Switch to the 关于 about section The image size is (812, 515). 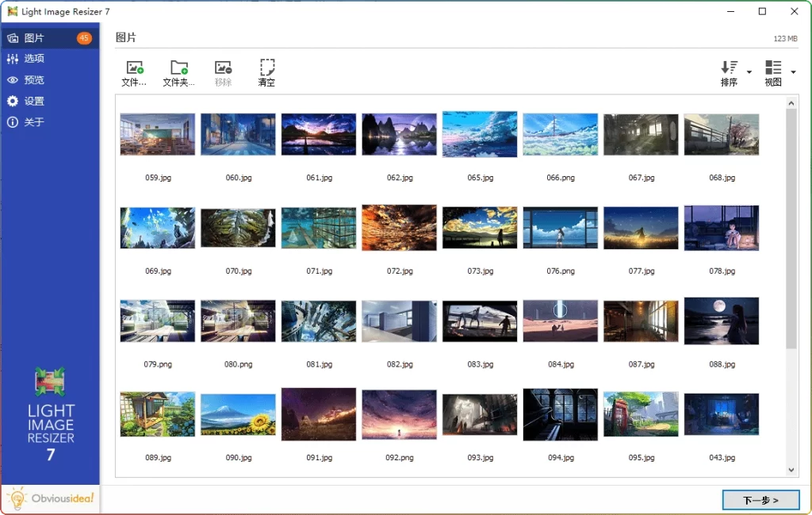pyautogui.click(x=32, y=121)
